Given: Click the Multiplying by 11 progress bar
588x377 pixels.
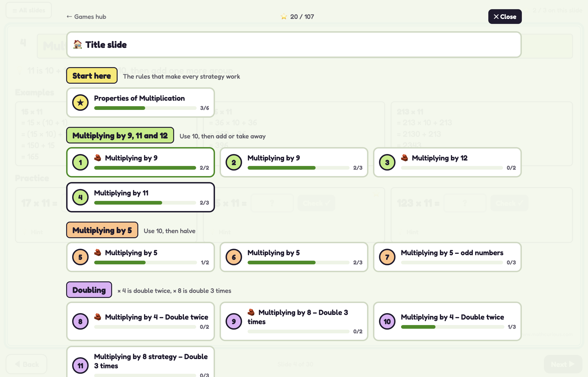Looking at the screenshot, I should pos(145,203).
